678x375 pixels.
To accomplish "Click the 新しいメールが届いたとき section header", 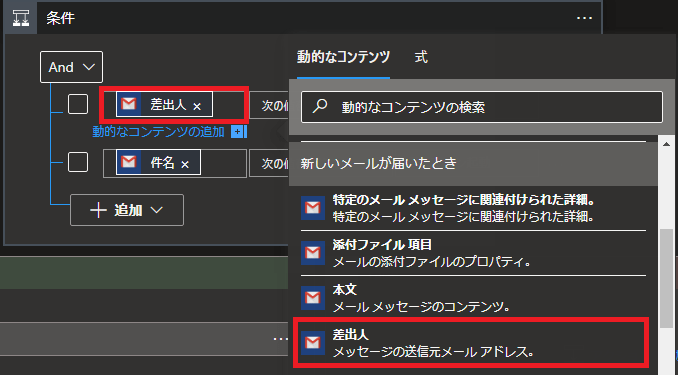I will (x=473, y=163).
